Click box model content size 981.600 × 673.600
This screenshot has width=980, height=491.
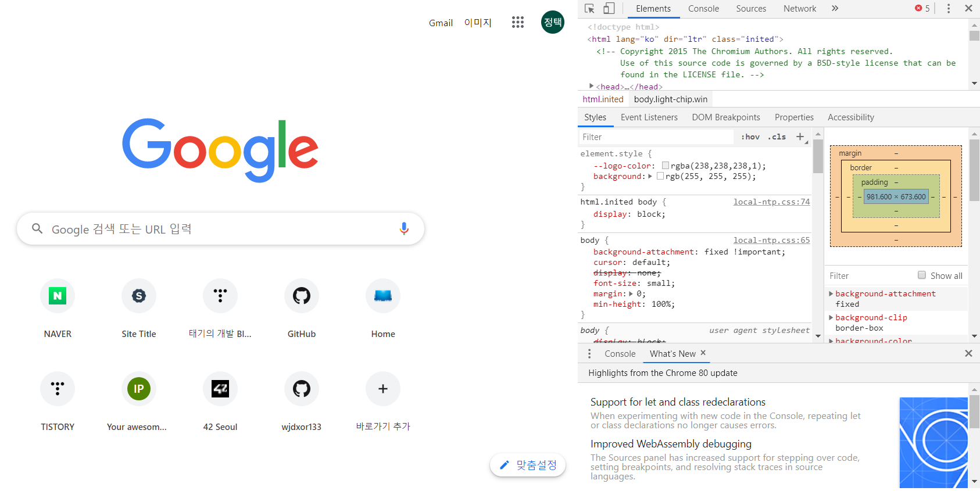pyautogui.click(x=896, y=196)
